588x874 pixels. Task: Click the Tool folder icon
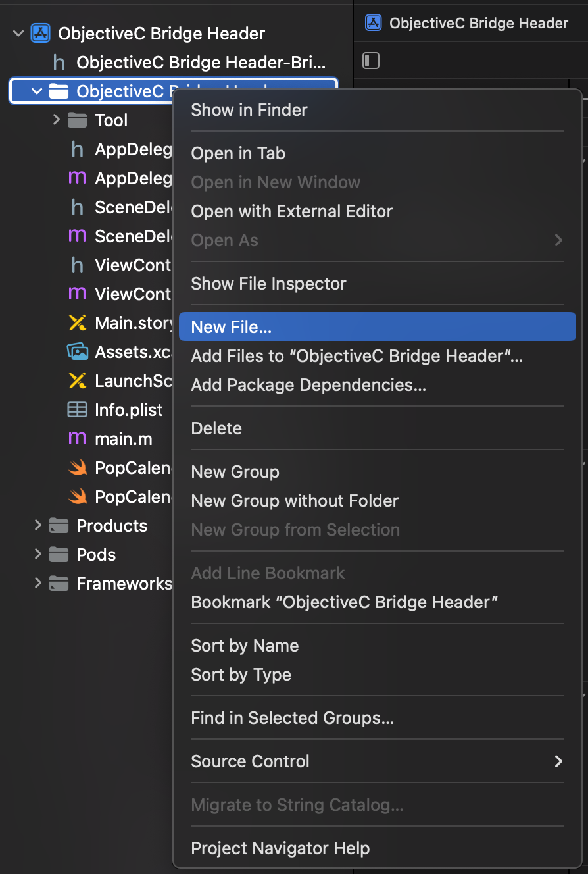tap(78, 120)
